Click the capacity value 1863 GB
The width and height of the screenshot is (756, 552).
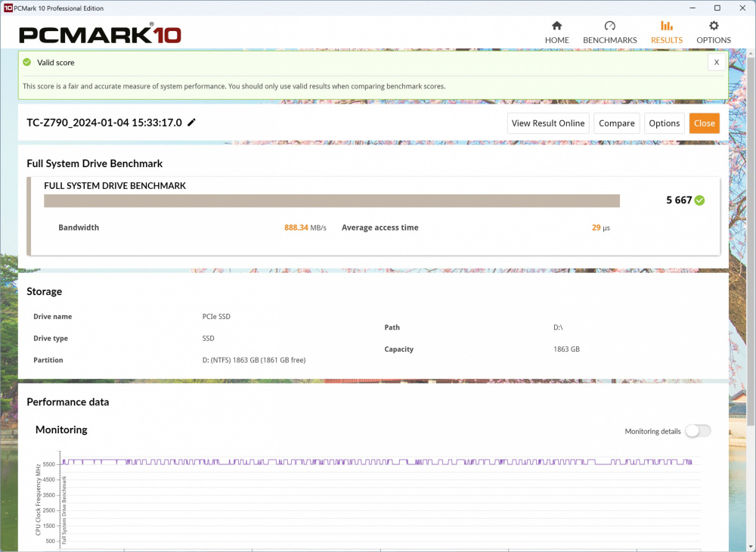point(566,349)
